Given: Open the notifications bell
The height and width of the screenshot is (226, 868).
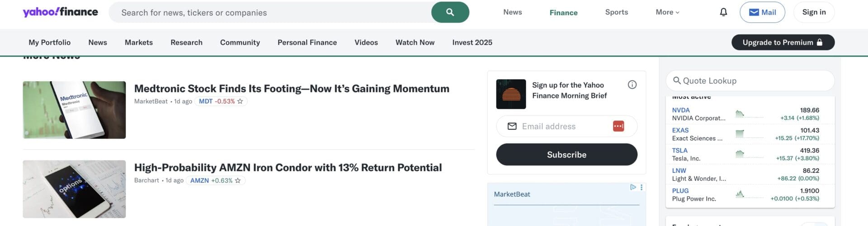Looking at the screenshot, I should coord(723,12).
